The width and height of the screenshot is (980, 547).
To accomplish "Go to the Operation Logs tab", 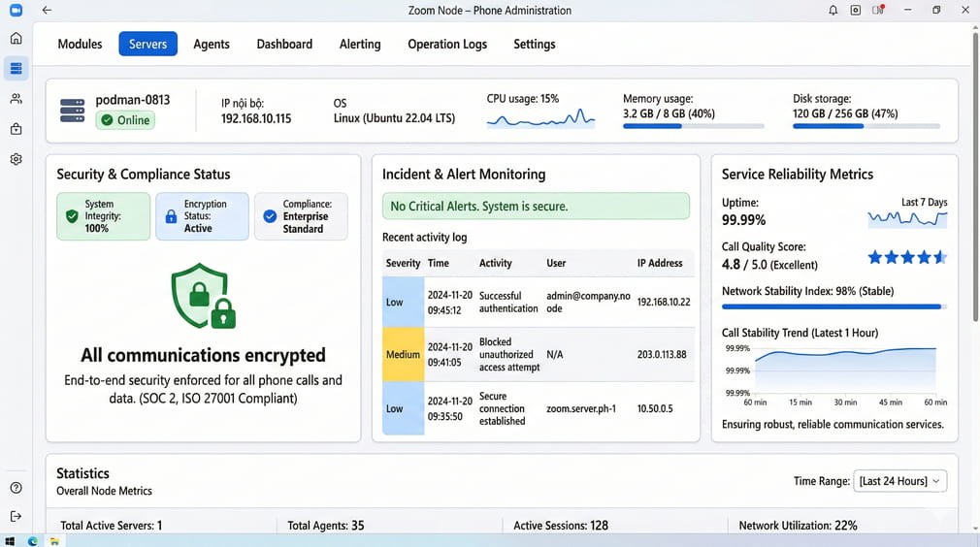I will coord(447,44).
